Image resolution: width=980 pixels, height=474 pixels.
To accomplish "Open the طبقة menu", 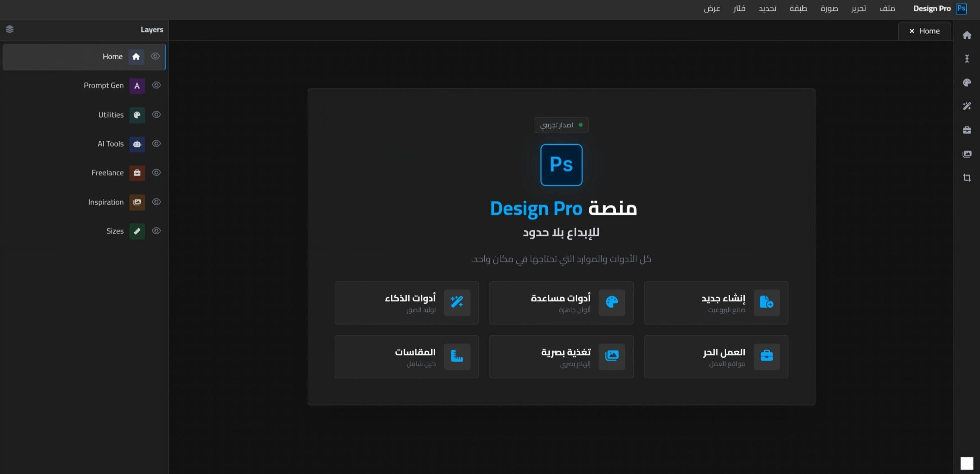I will tap(798, 8).
